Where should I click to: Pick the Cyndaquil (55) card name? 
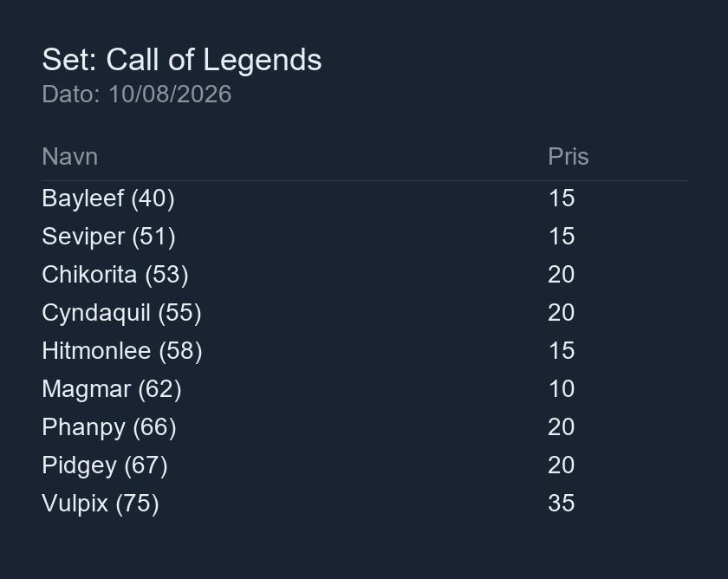[x=121, y=313]
